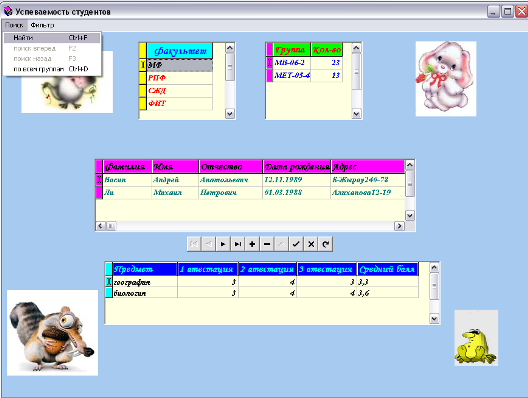
Task: Click scroll-up arrow in group grid
Action: click(356, 48)
